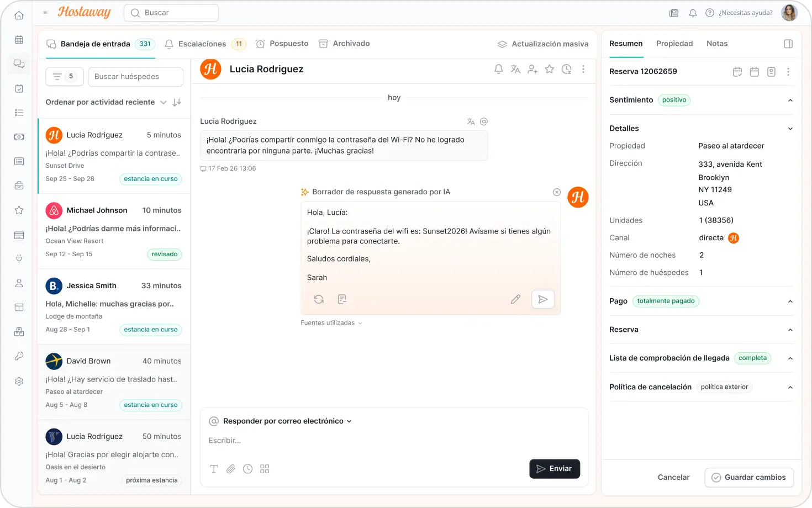Open the tasks list icon in sidebar

tap(19, 113)
